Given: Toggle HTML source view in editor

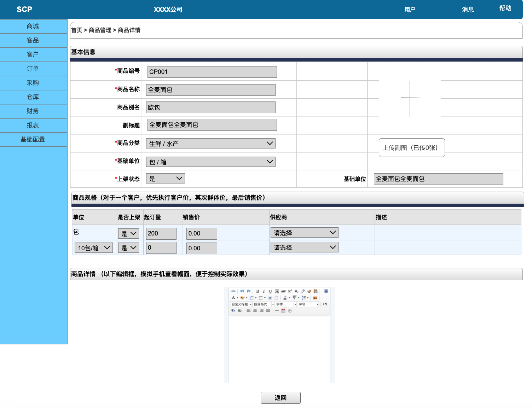Looking at the screenshot, I should coord(233,291).
